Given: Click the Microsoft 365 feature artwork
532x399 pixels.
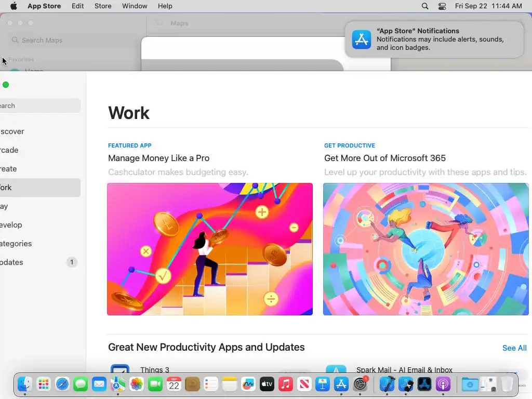Looking at the screenshot, I should click(426, 249).
